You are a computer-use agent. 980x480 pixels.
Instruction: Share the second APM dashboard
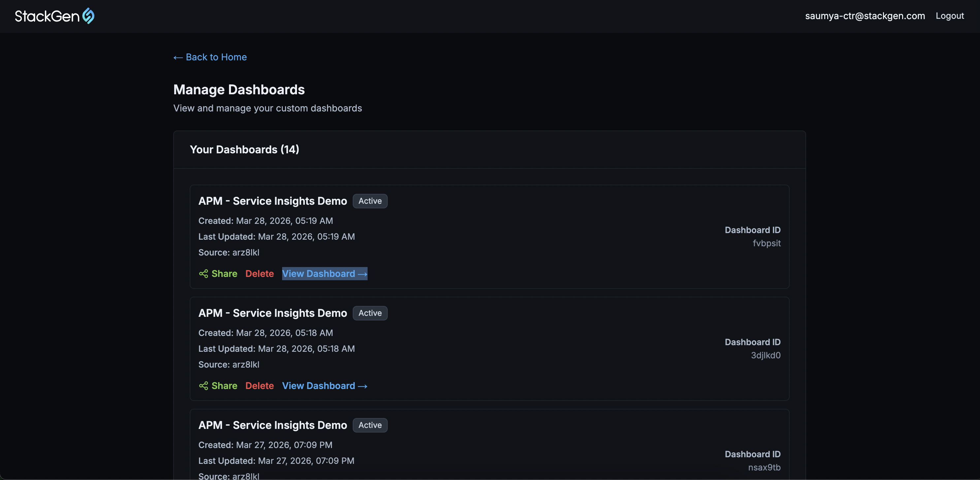point(224,386)
